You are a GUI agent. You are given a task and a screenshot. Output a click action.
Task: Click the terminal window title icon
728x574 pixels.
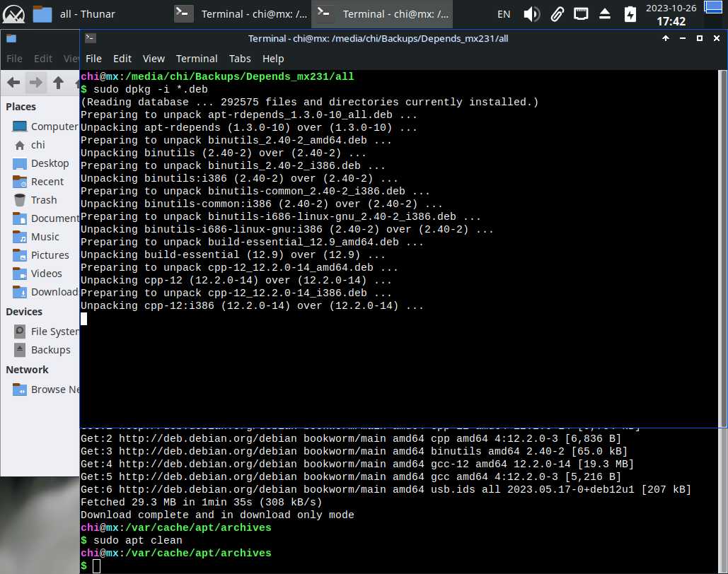(91, 38)
